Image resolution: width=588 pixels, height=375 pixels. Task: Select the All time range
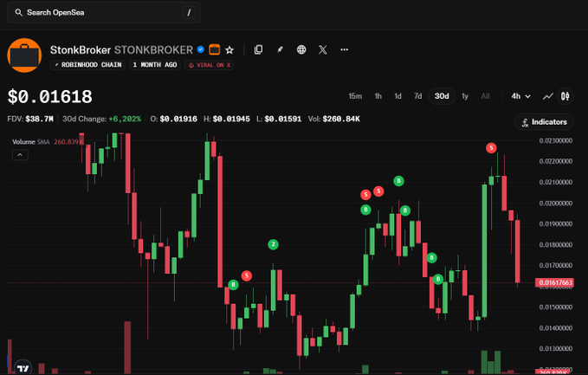pos(485,96)
